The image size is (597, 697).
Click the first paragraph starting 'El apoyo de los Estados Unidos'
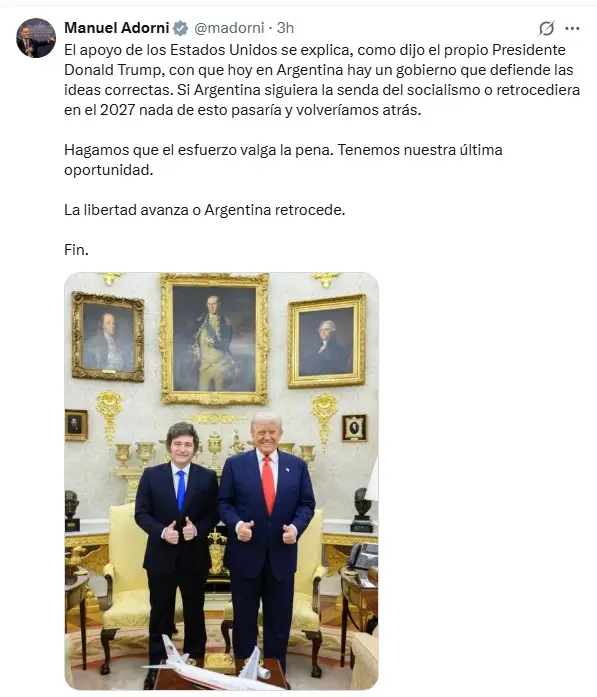click(x=322, y=80)
